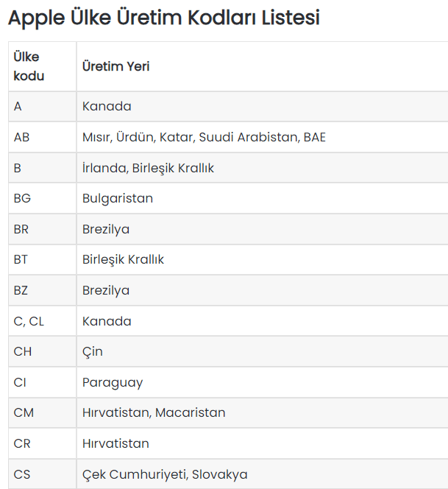Select the BR code cell
The width and height of the screenshot is (448, 489).
pos(43,229)
